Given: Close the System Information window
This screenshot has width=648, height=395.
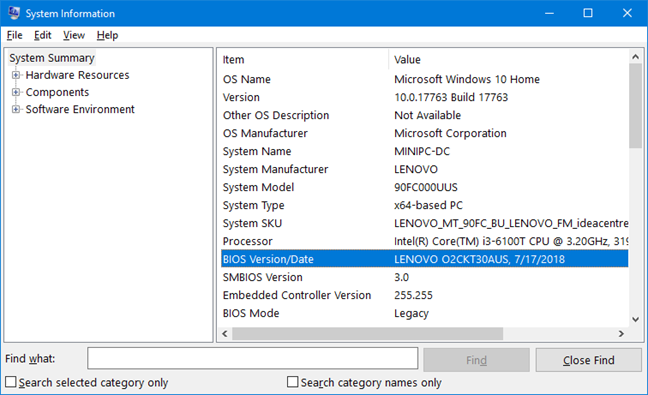Looking at the screenshot, I should 627,13.
